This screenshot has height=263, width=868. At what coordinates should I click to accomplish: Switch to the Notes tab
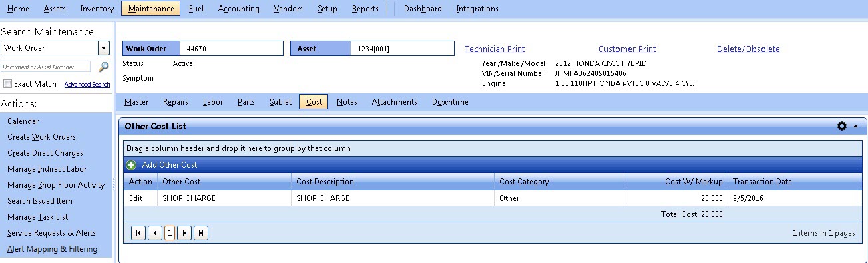347,102
